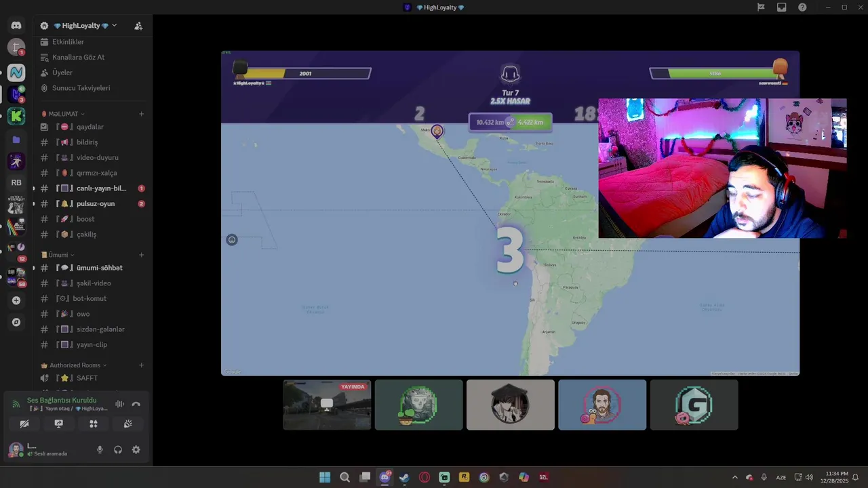Viewport: 868px width, 488px height.
Task: Open server discovery compass icon
Action: pos(16,323)
